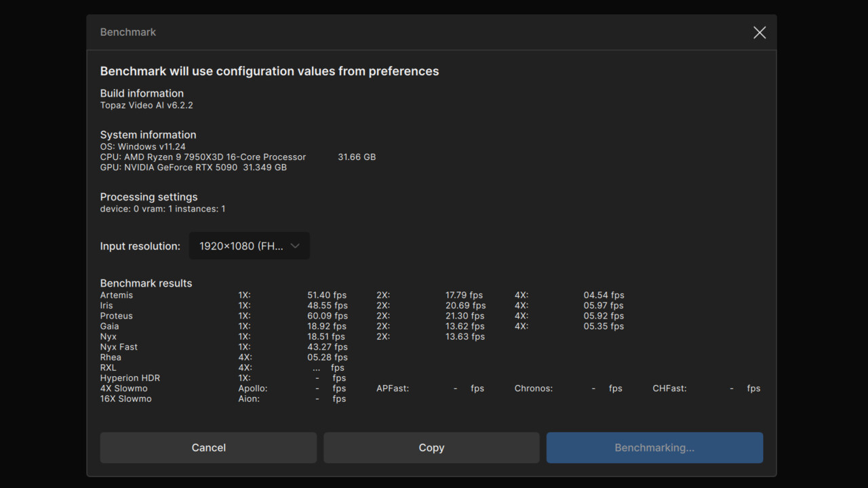Close the Benchmark dialog
This screenshot has height=488, width=868.
pyautogui.click(x=759, y=32)
